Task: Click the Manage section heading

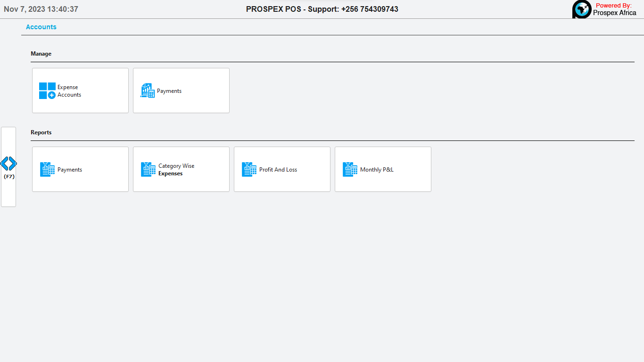Action: click(41, 54)
